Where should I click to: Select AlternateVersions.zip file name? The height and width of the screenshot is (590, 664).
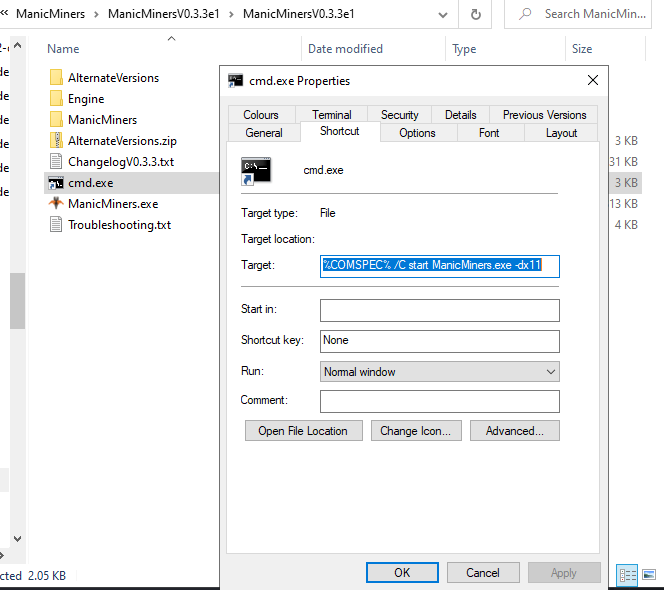pyautogui.click(x=122, y=141)
